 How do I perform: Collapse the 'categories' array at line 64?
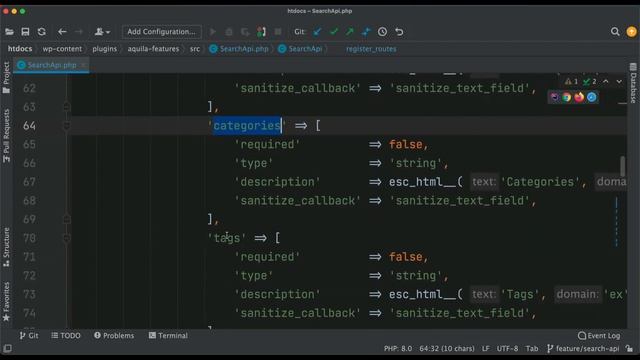point(67,126)
